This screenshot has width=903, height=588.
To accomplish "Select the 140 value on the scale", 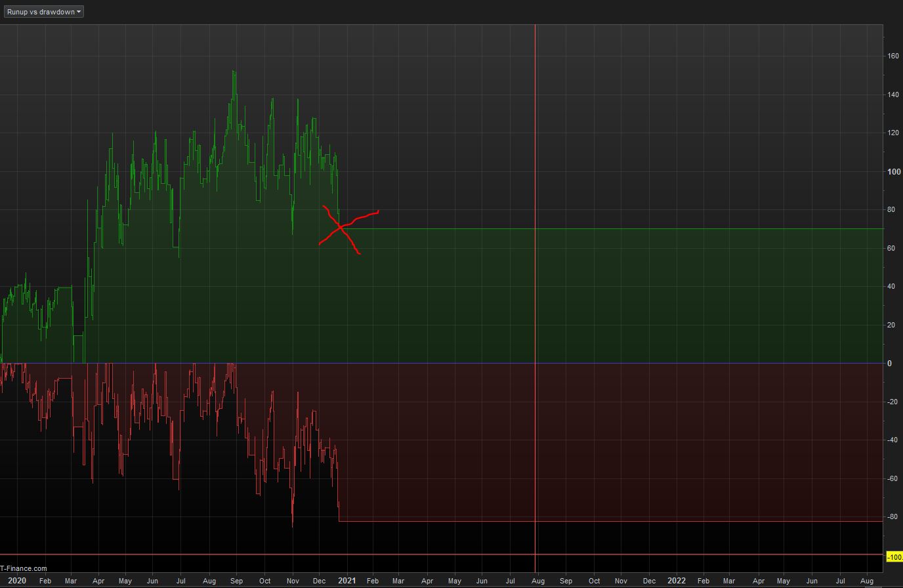I will pos(893,94).
